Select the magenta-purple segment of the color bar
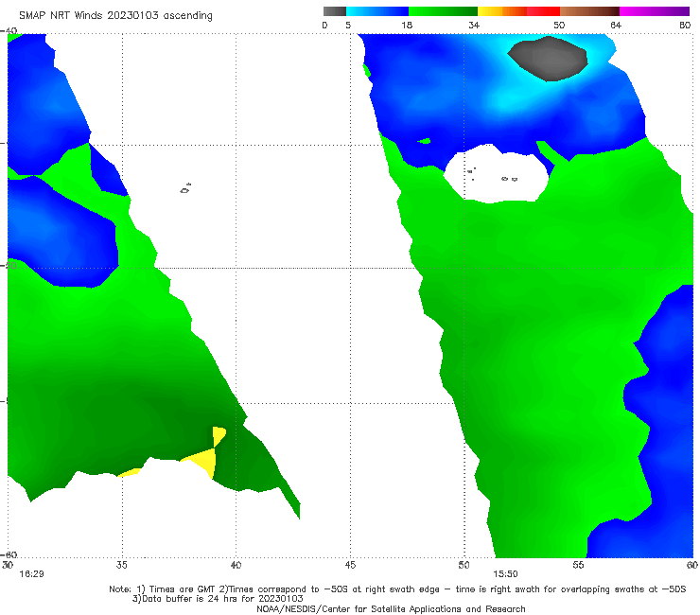Image resolution: width=700 pixels, height=615 pixels. pyautogui.click(x=655, y=11)
